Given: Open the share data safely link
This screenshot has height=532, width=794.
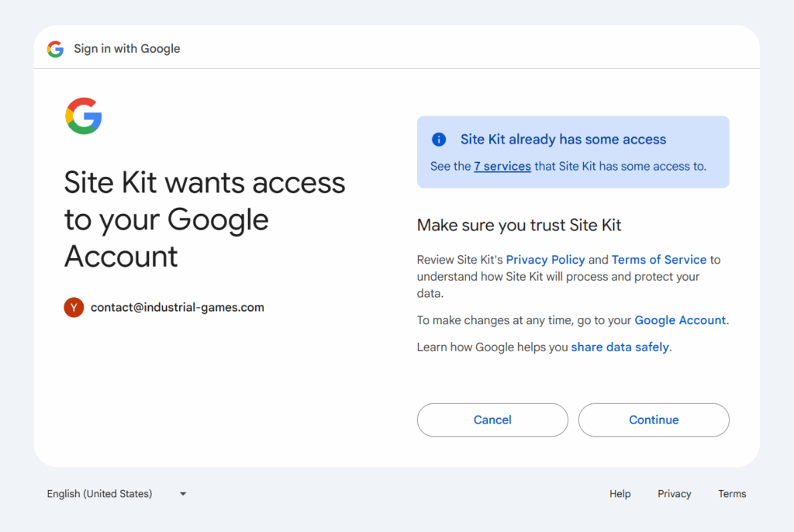Looking at the screenshot, I should (x=620, y=347).
